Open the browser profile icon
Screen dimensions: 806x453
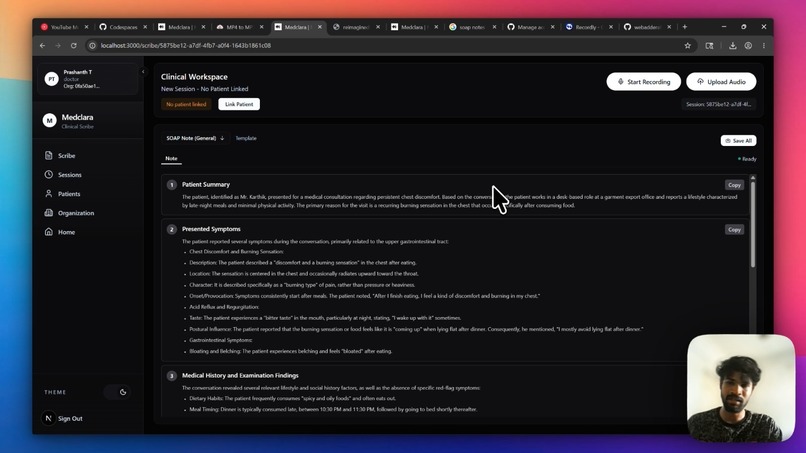point(748,46)
